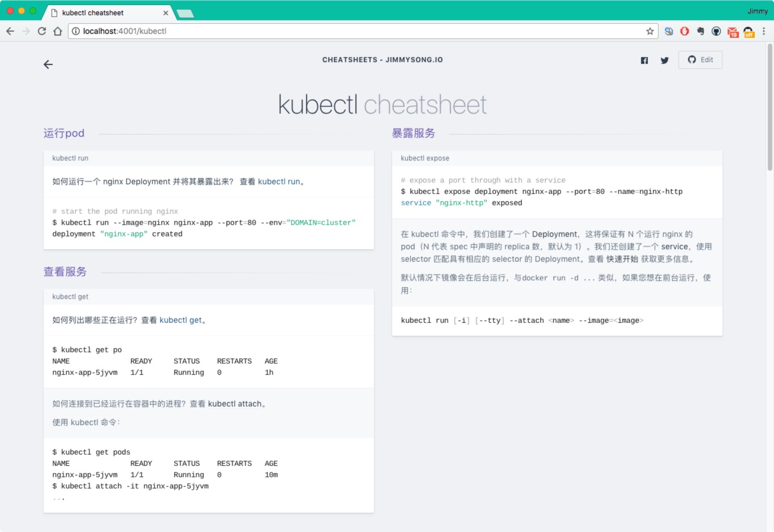Click the '1h' AGE value

click(x=269, y=373)
